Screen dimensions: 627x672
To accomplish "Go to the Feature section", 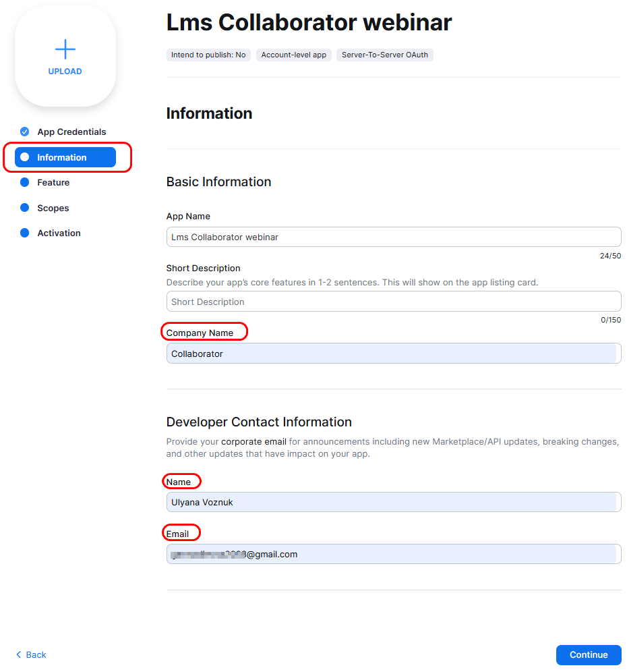I will point(53,182).
